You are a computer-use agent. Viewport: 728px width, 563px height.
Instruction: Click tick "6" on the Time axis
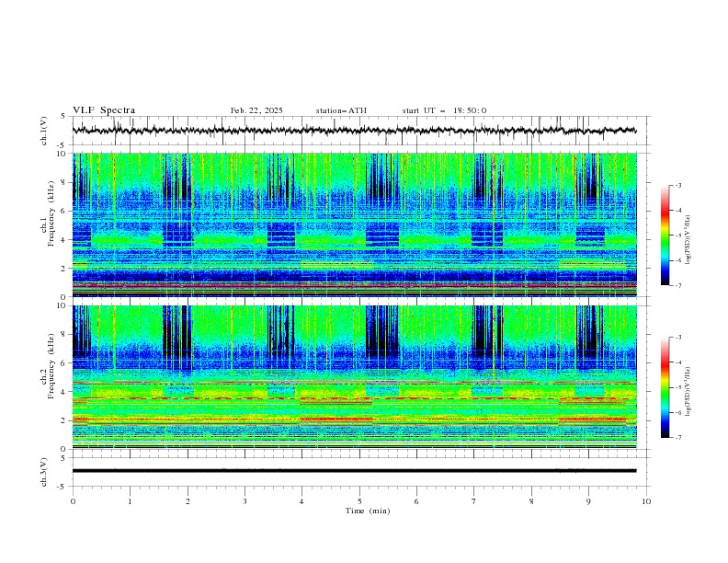416,501
